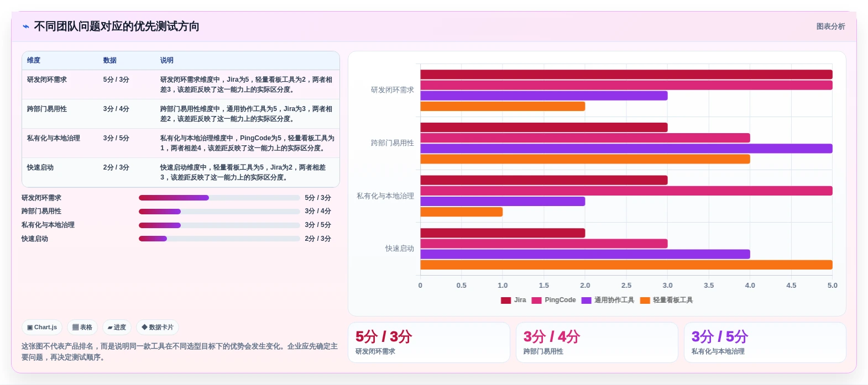Toggle the 通用协作工具 legend swatch
Screen dimensions: 868x385
coord(587,300)
